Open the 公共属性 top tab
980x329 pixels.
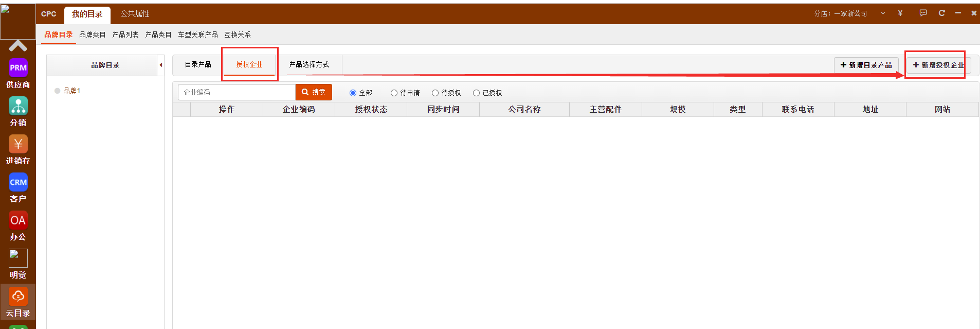135,14
